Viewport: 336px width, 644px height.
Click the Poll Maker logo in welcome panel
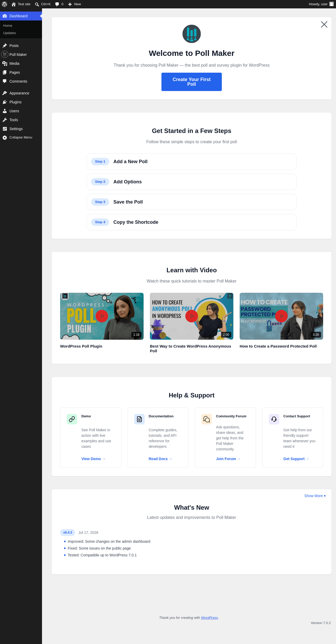tap(192, 34)
